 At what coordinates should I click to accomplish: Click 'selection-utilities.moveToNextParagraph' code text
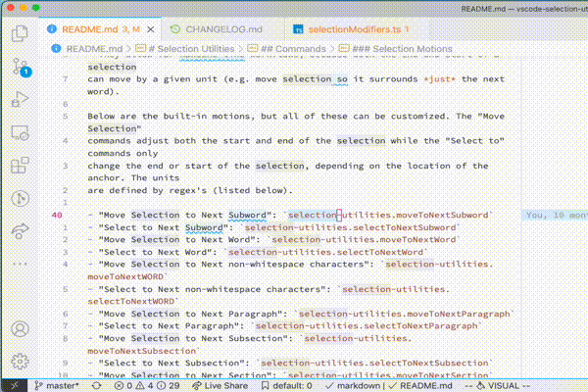click(x=404, y=314)
